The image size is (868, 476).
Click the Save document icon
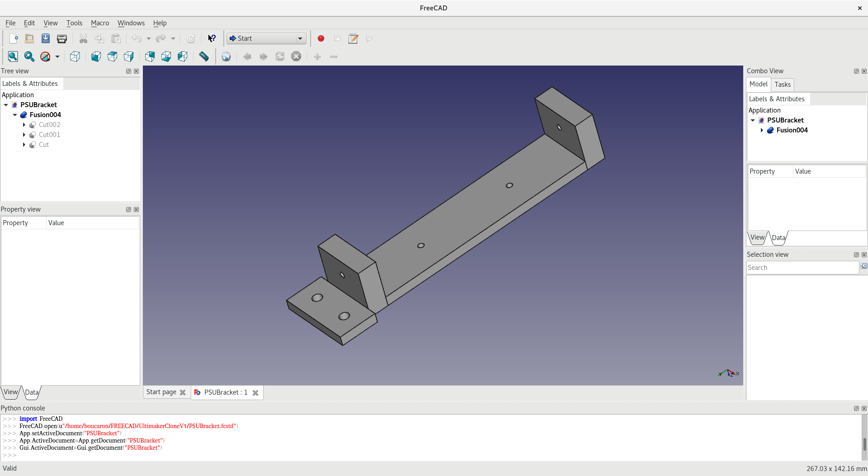point(46,39)
